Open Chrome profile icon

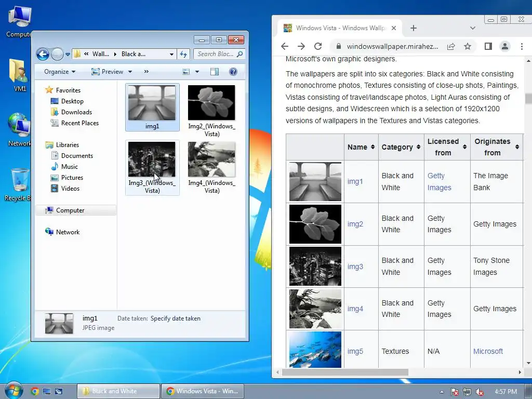click(x=505, y=46)
